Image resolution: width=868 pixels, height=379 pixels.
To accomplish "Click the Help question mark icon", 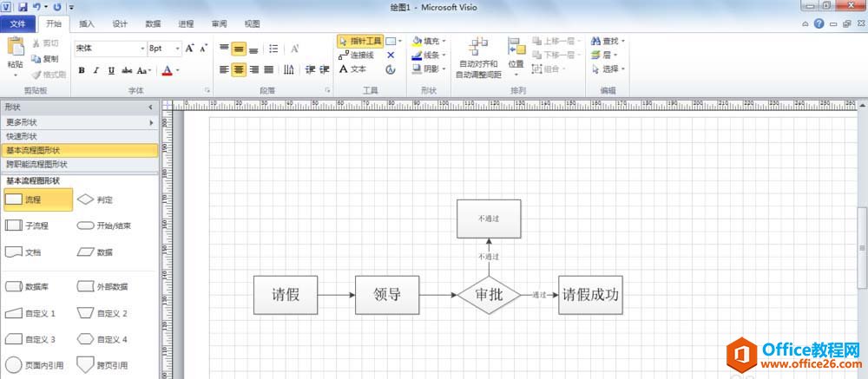I will [x=819, y=23].
